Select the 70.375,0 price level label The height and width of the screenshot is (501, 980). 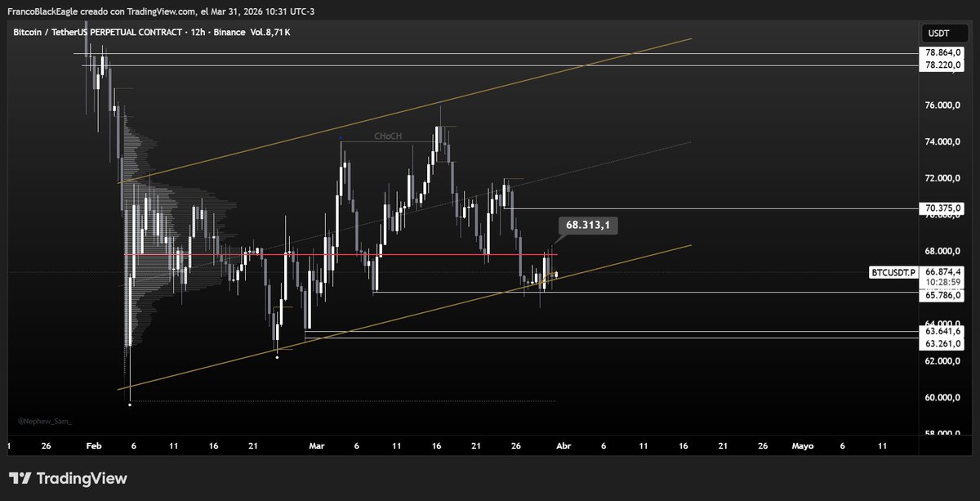(x=942, y=208)
